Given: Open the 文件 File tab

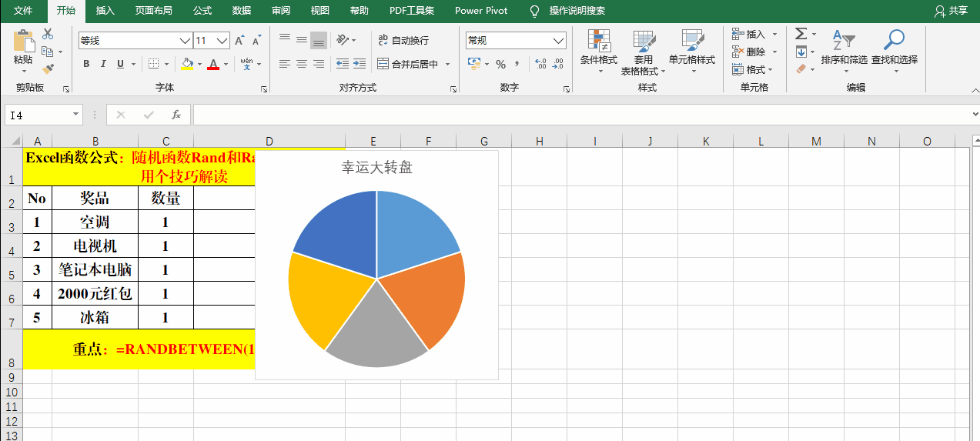Looking at the screenshot, I should coord(23,11).
